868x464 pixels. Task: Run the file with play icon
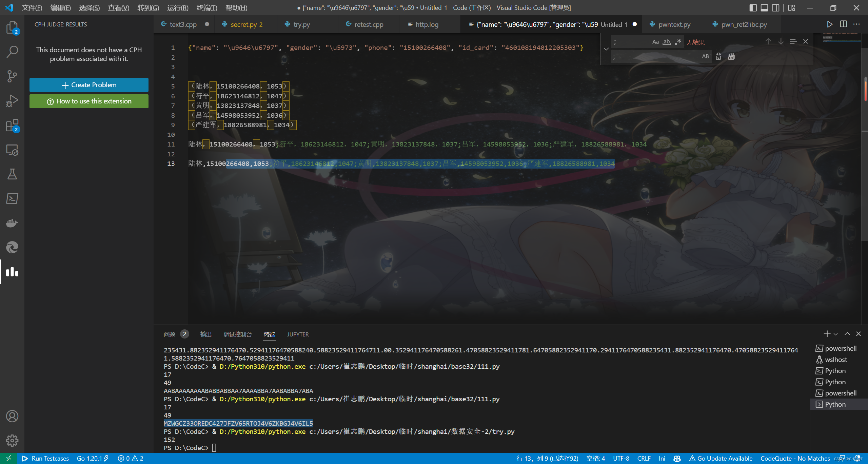(829, 24)
